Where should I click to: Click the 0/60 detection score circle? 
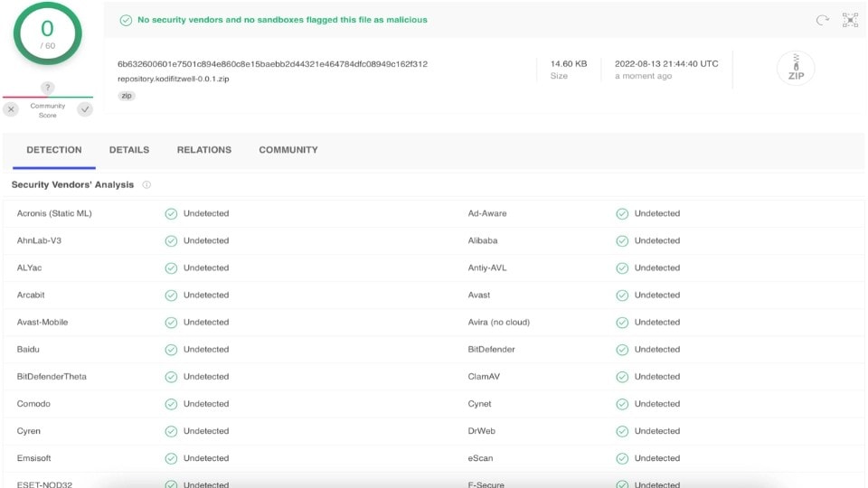click(47, 33)
